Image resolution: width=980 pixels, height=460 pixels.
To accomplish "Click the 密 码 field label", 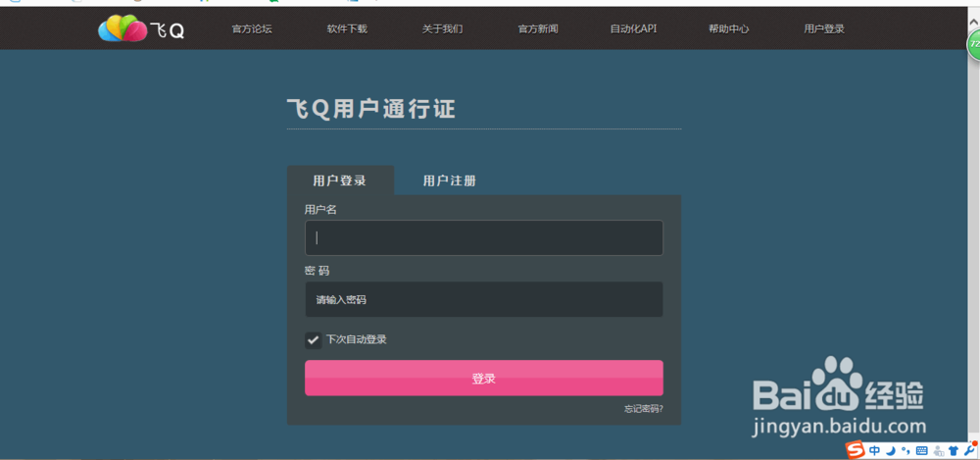I will point(317,271).
